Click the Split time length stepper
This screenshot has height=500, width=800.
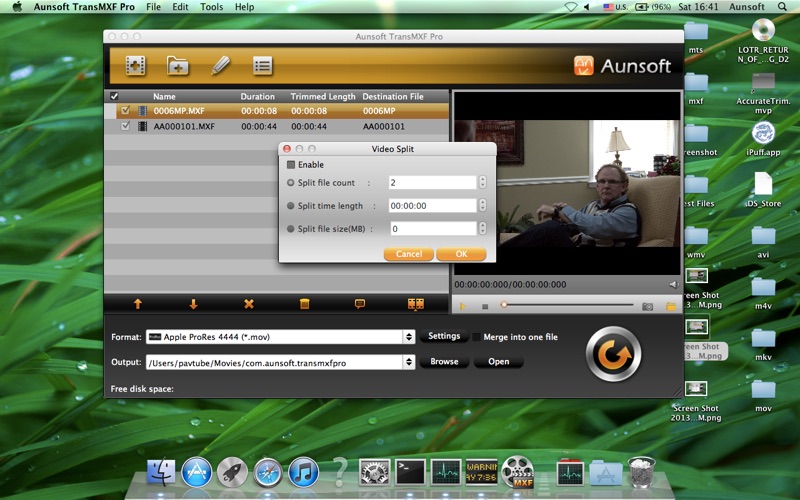tap(482, 205)
